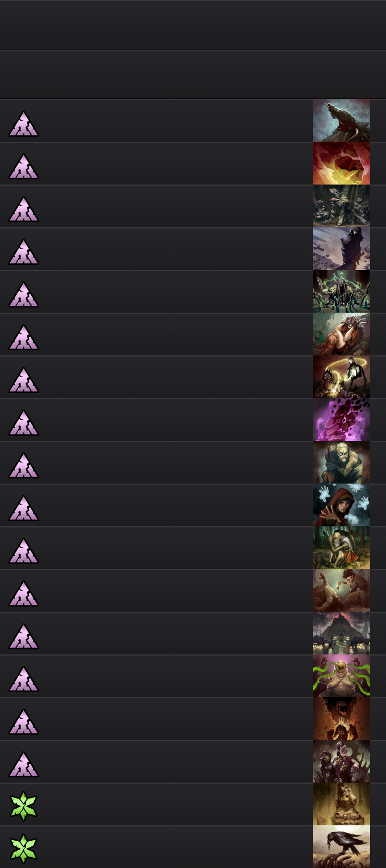Open the purple crystal shards artwork thumbnail
This screenshot has width=386, height=868.
pyautogui.click(x=342, y=420)
